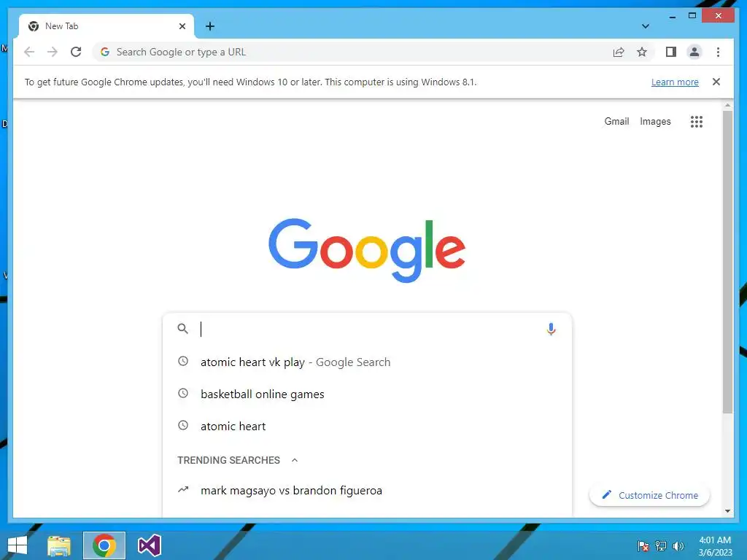Open File Explorer from taskbar
Viewport: 747px width, 560px height.
[59, 545]
